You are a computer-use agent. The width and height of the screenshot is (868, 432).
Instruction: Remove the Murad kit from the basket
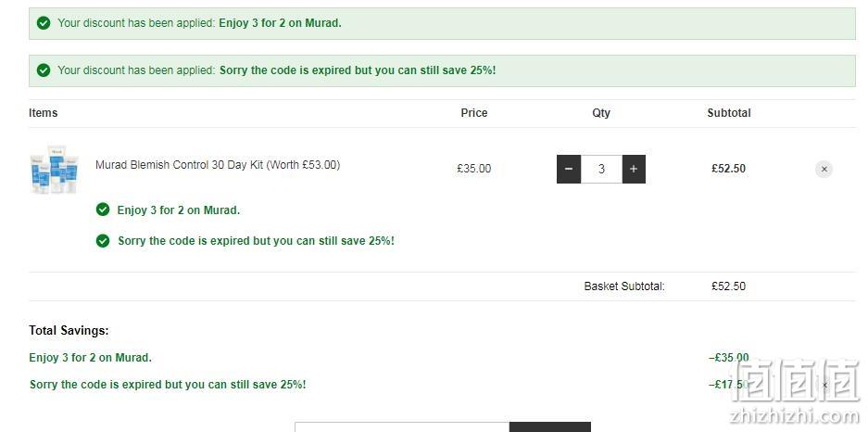[824, 169]
